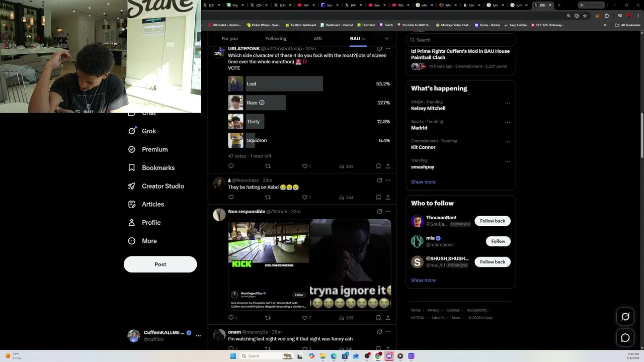Viewport: 644px width, 362px height.
Task: Open more options on Non responsible post
Action: pos(388,211)
